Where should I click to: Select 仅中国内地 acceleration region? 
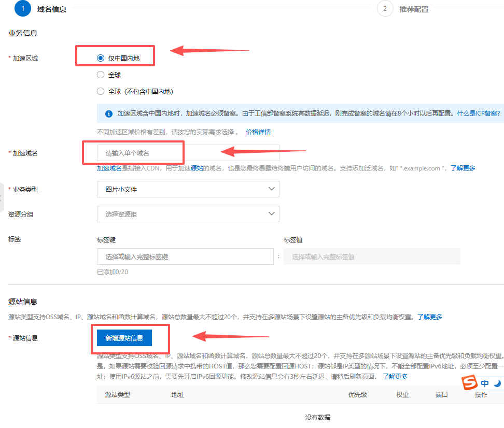(101, 58)
